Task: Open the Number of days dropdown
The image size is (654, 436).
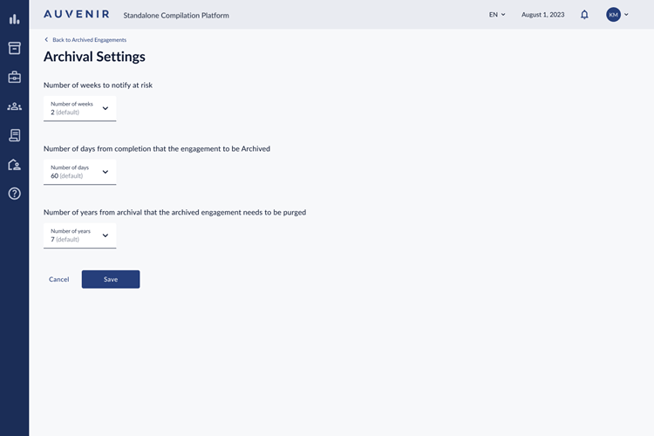Action: coord(80,172)
